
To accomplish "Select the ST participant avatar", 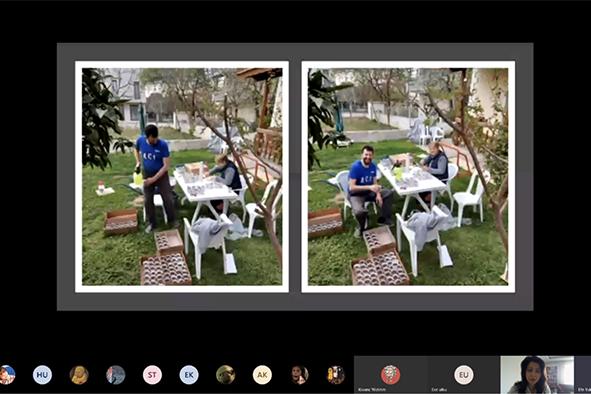I will coord(152,375).
